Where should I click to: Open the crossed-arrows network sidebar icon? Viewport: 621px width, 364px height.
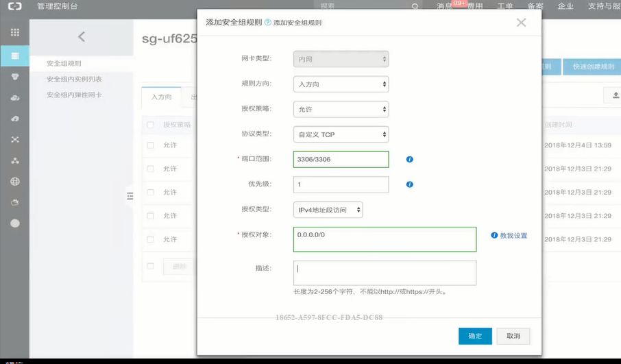click(x=15, y=139)
